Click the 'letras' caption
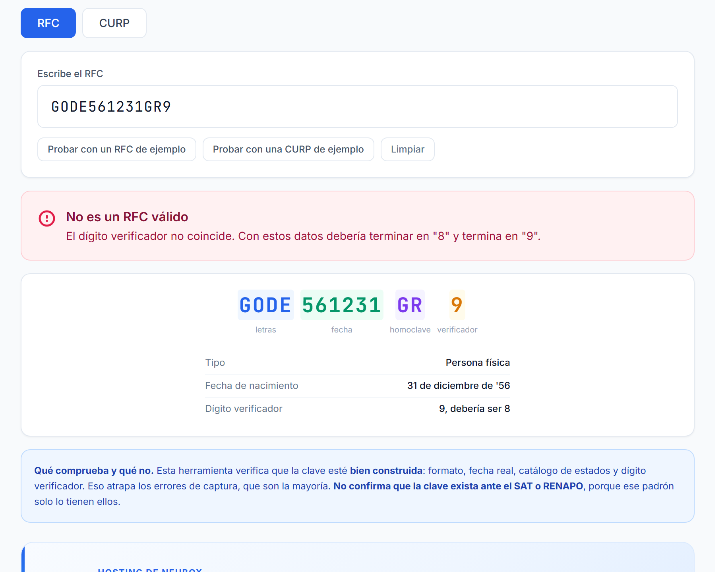This screenshot has height=572, width=728. tap(265, 330)
